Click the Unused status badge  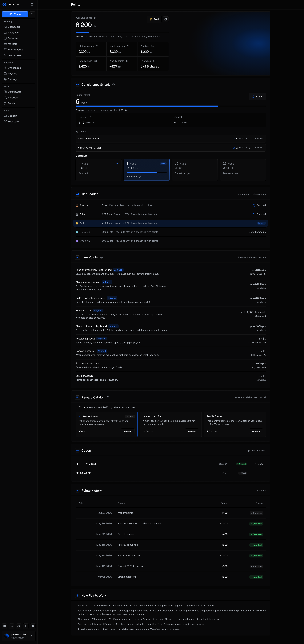click(x=241, y=464)
